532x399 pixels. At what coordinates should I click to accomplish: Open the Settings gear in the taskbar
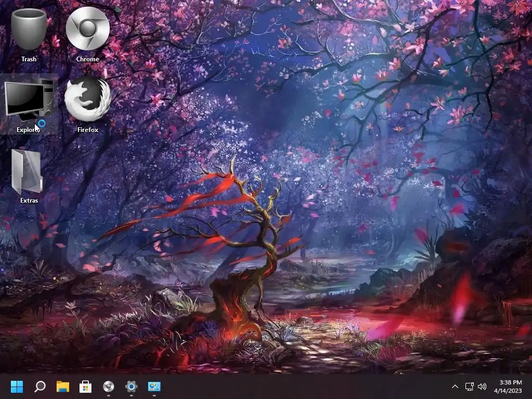point(131,386)
